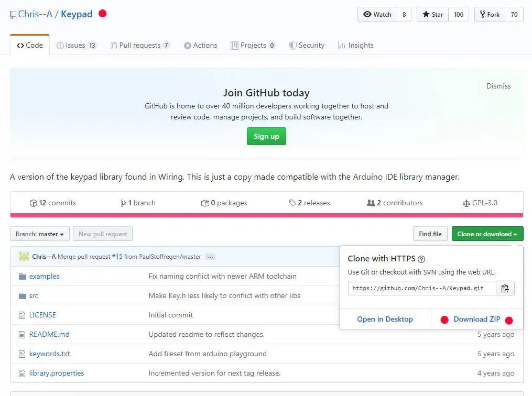View the 1 branch list
The width and height of the screenshot is (532, 396).
pyautogui.click(x=138, y=203)
